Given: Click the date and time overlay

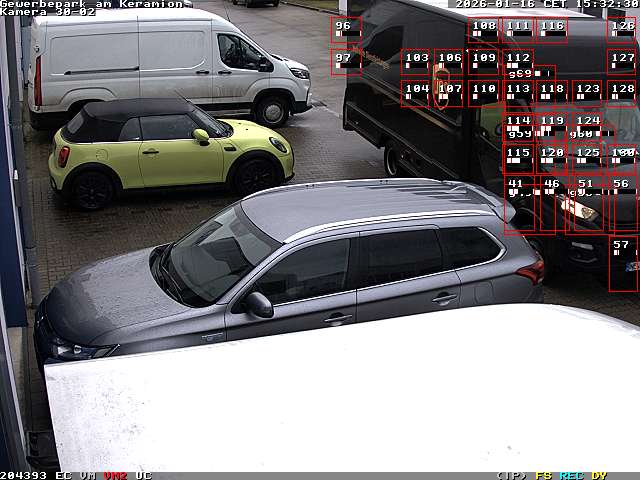Looking at the screenshot, I should click(x=546, y=4).
